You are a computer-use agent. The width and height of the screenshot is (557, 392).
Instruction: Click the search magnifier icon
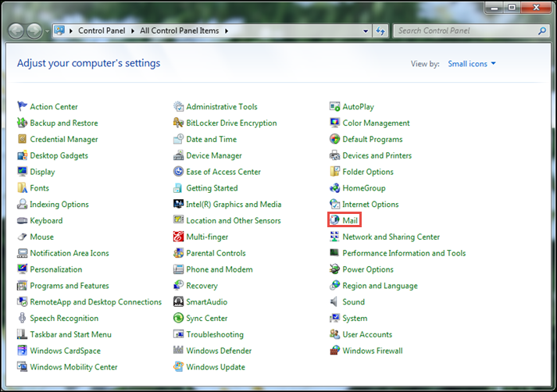coord(542,31)
